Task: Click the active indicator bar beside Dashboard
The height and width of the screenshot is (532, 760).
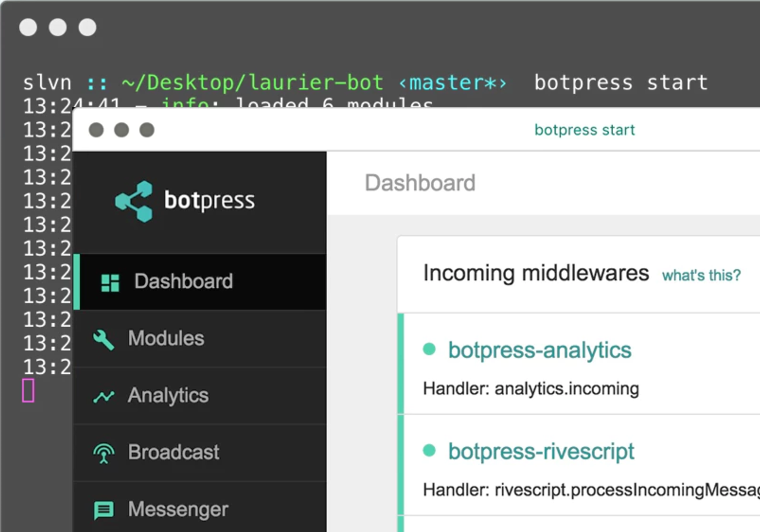Action: click(76, 281)
